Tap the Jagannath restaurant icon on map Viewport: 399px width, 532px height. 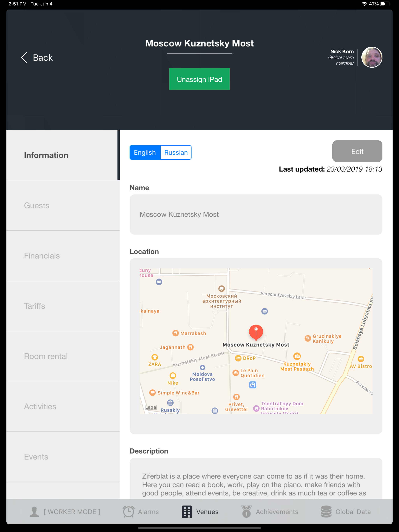click(190, 347)
